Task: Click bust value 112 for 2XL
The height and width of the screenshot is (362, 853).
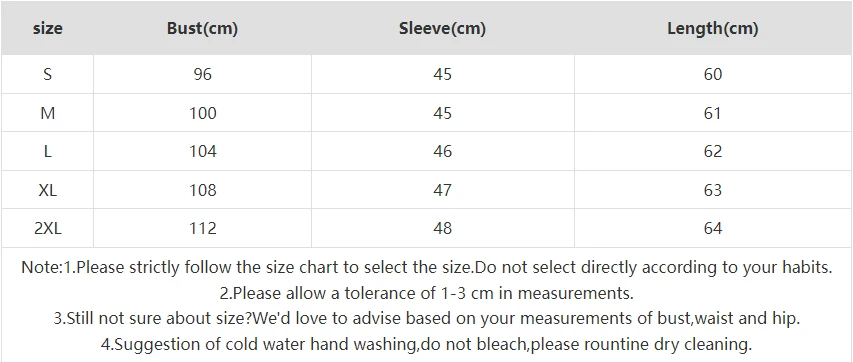Action: tap(202, 228)
